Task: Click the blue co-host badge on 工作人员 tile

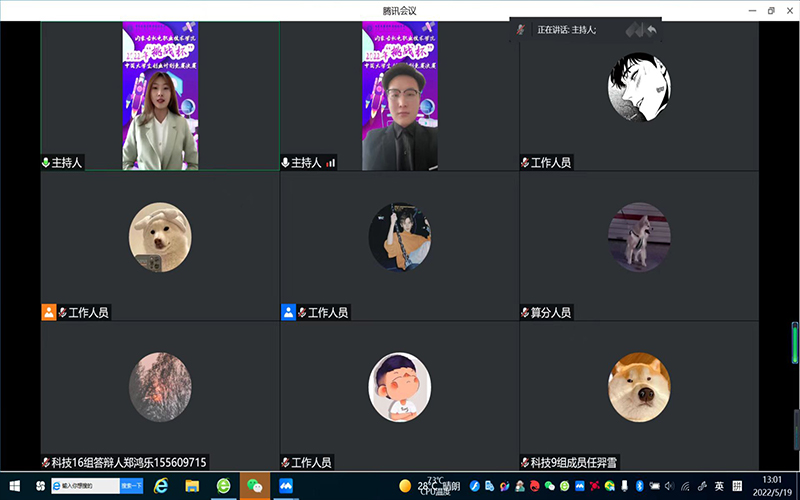Action: pos(288,312)
